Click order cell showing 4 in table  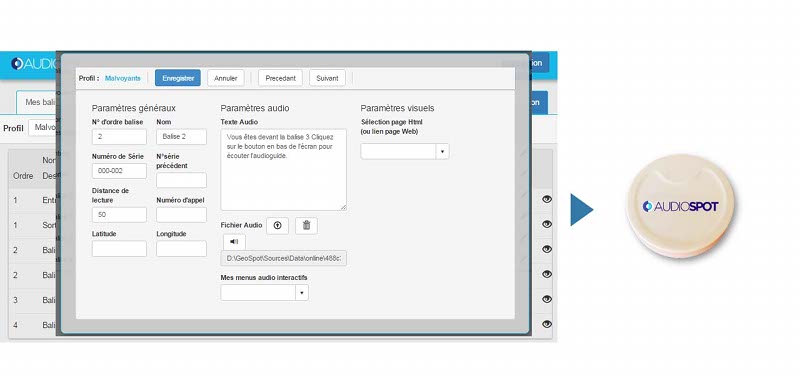(15, 325)
